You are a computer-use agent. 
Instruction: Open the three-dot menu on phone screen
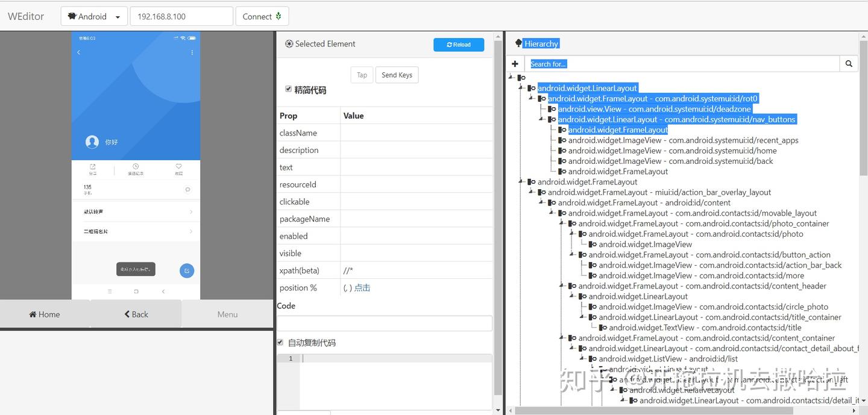[192, 52]
